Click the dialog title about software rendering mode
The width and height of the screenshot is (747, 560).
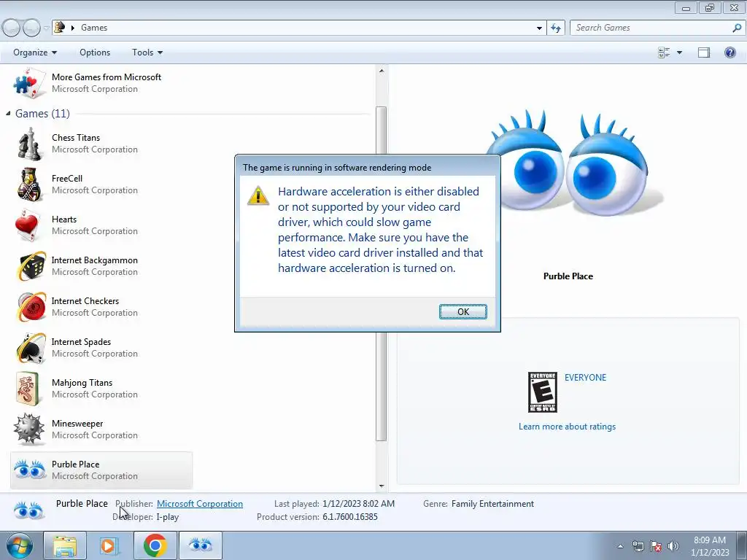point(337,168)
